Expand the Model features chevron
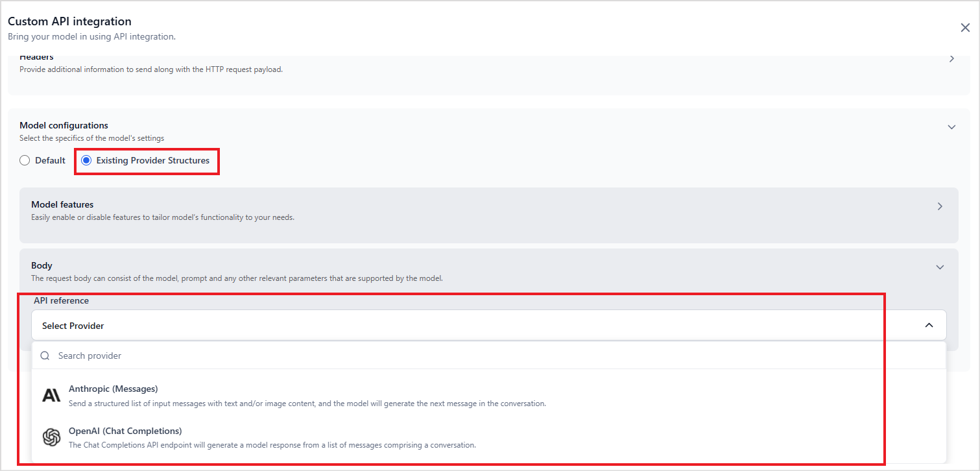The height and width of the screenshot is (471, 980). tap(940, 206)
